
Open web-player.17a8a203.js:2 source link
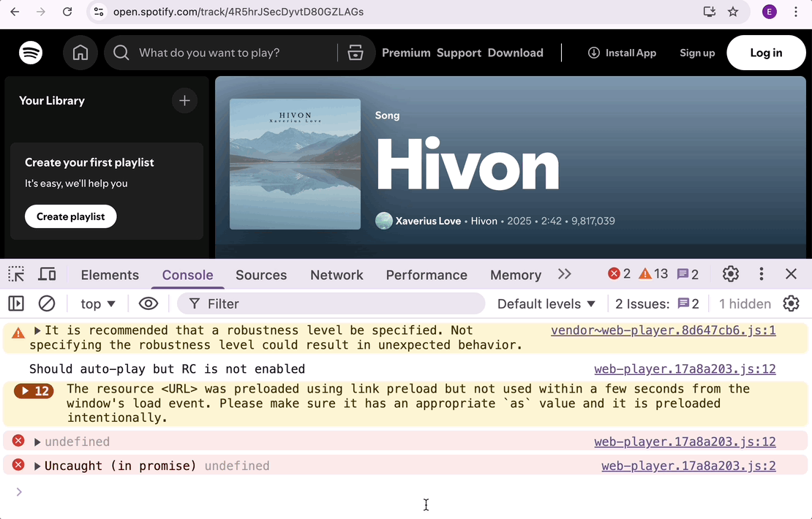689,466
